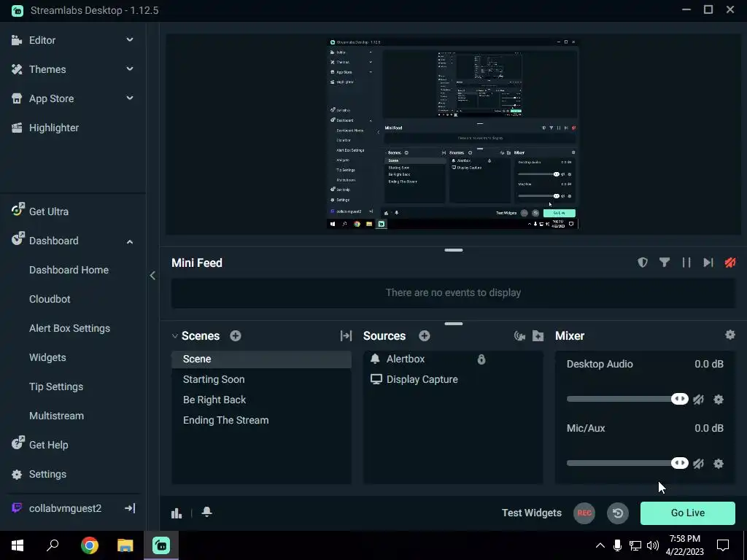Log out with the arrow icon
747x560 pixels.
pos(130,508)
